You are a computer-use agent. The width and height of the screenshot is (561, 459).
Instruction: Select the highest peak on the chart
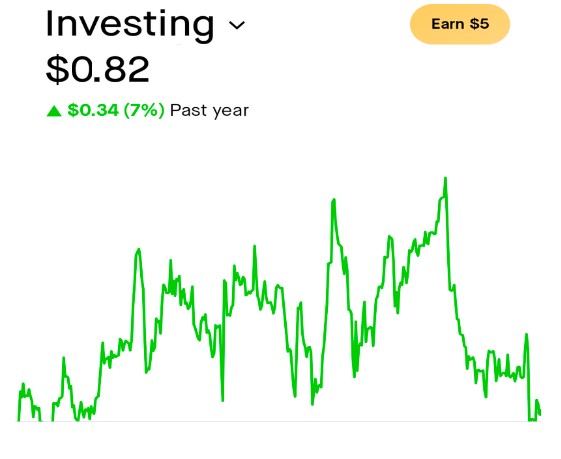445,179
